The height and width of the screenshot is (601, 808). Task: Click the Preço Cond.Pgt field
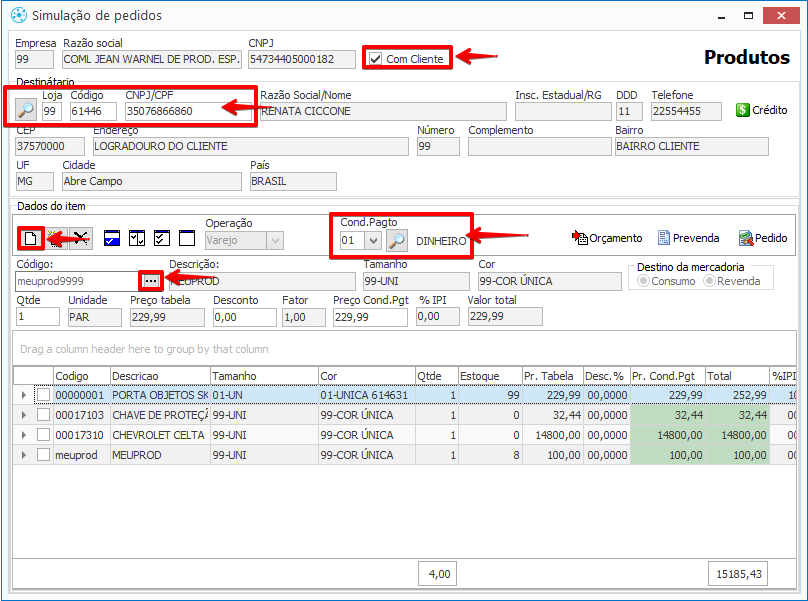[x=371, y=317]
